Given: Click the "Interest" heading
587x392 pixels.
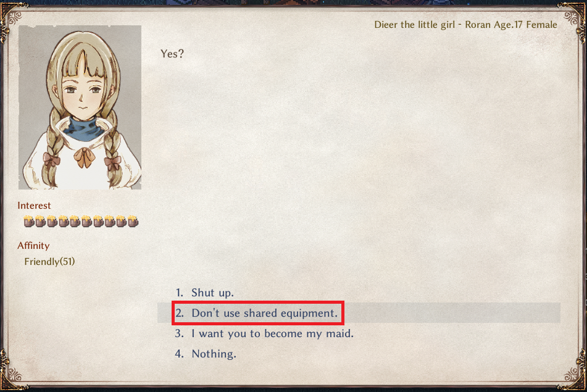Looking at the screenshot, I should (x=34, y=206).
